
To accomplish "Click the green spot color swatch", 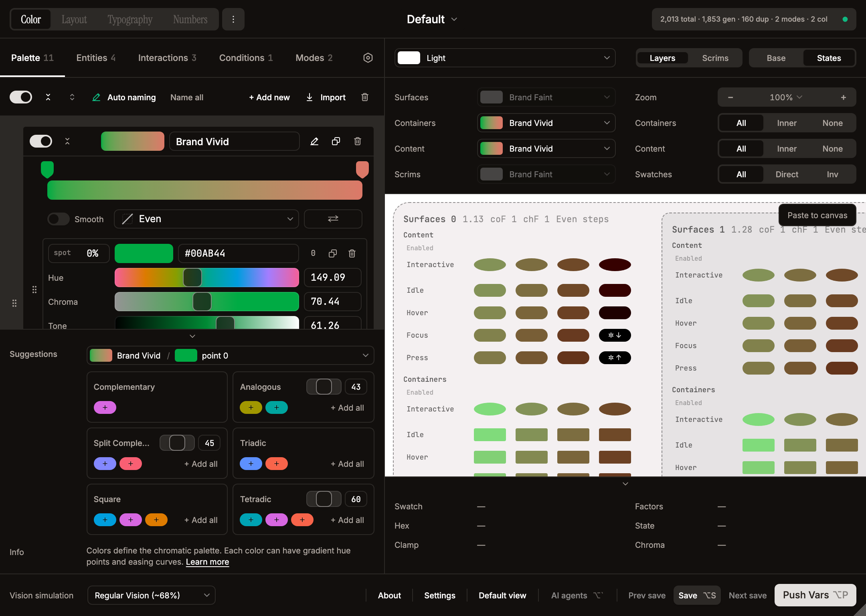I will [144, 253].
